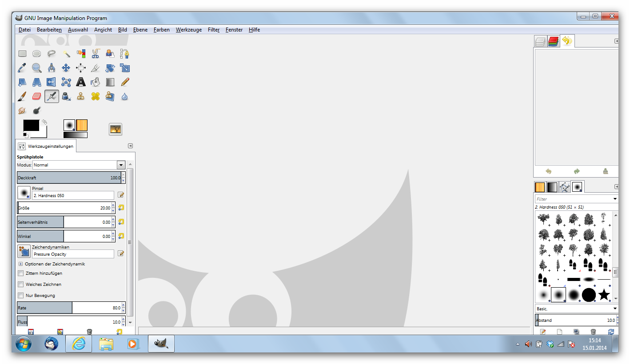Select the Free Select lasso tool
630x364 pixels.
52,54
